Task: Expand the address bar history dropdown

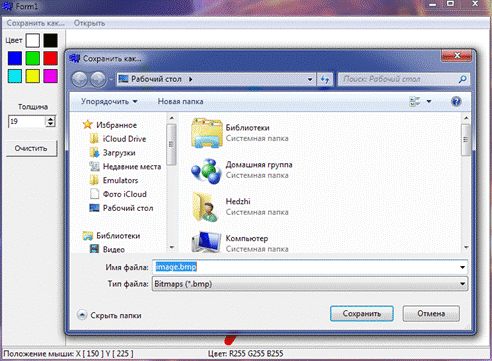Action: [310, 79]
